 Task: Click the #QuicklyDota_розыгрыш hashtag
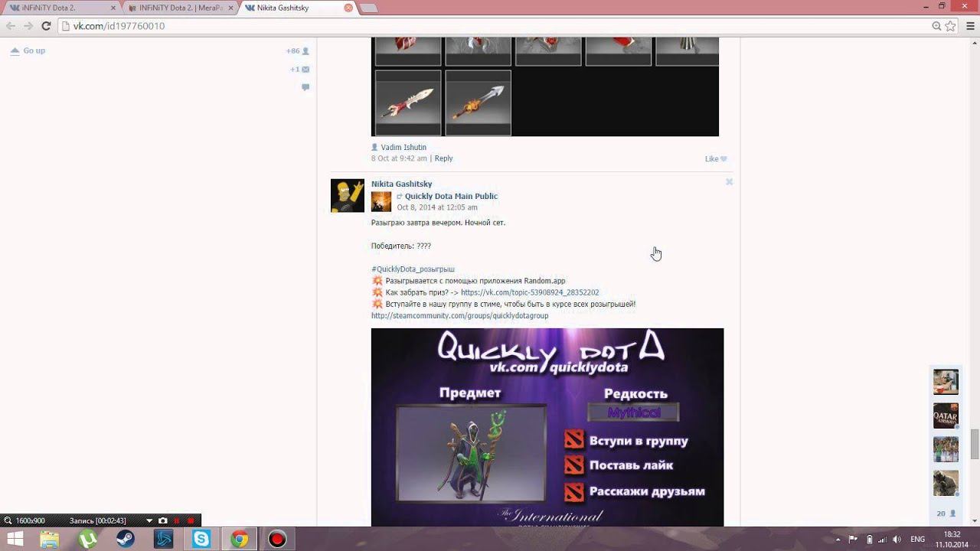click(413, 269)
